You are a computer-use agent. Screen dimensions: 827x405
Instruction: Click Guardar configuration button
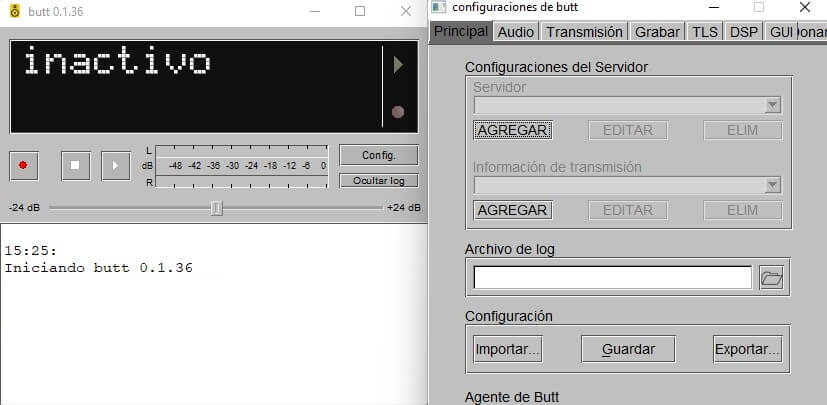[628, 349]
